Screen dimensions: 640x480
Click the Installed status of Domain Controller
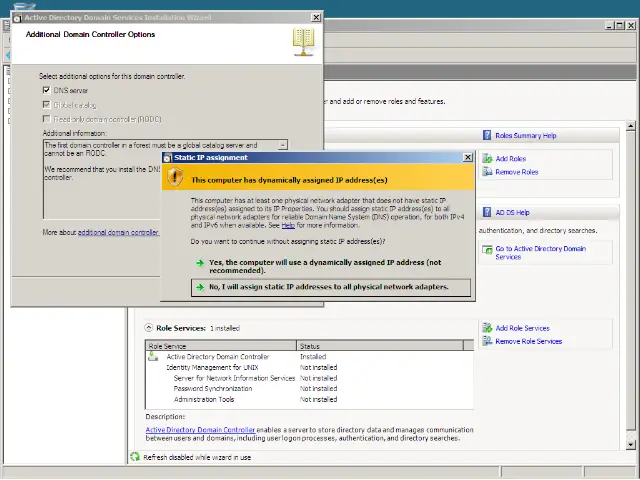(x=313, y=357)
